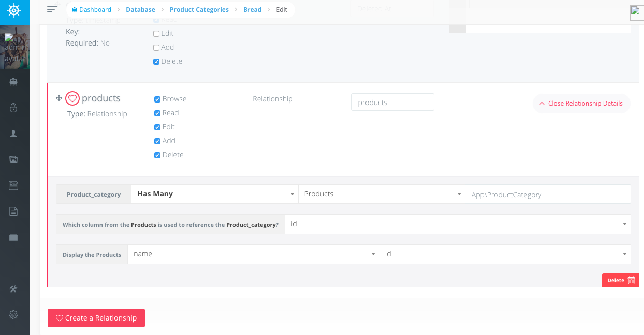This screenshot has height=335, width=644.
Task: Open Pages via the document sidebar icon
Action: [x=14, y=211]
